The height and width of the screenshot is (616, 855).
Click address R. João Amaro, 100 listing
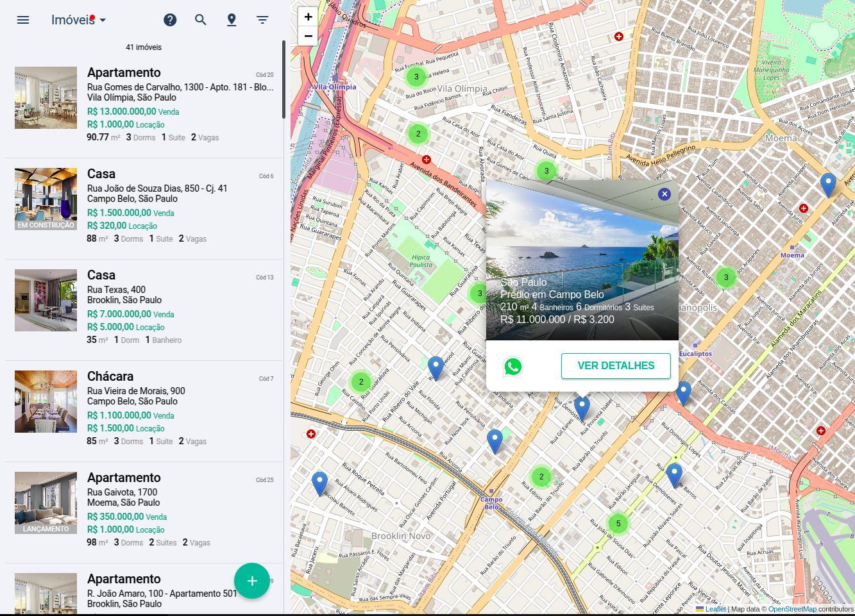click(162, 594)
